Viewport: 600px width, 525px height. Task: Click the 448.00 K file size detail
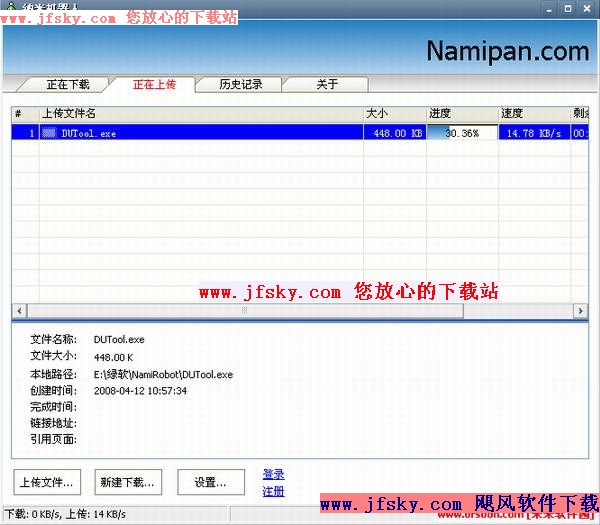113,357
